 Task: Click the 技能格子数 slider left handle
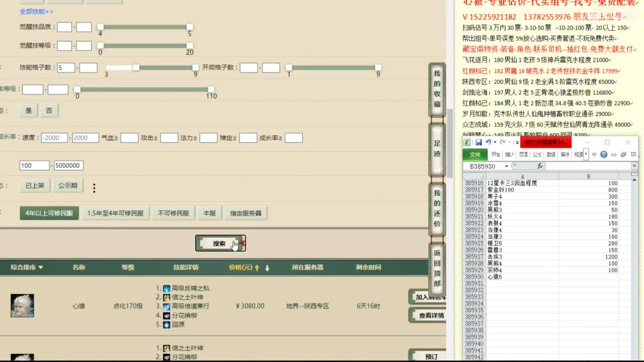click(136, 67)
